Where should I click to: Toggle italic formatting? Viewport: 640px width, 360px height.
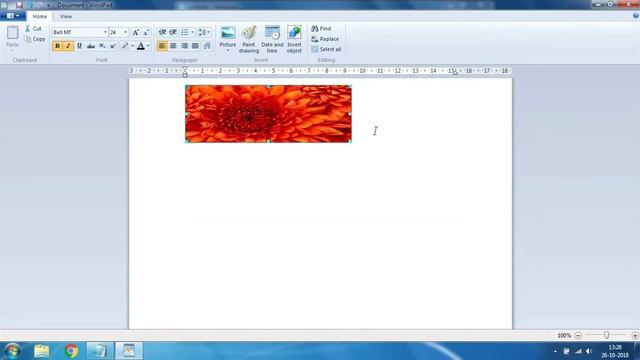[68, 46]
